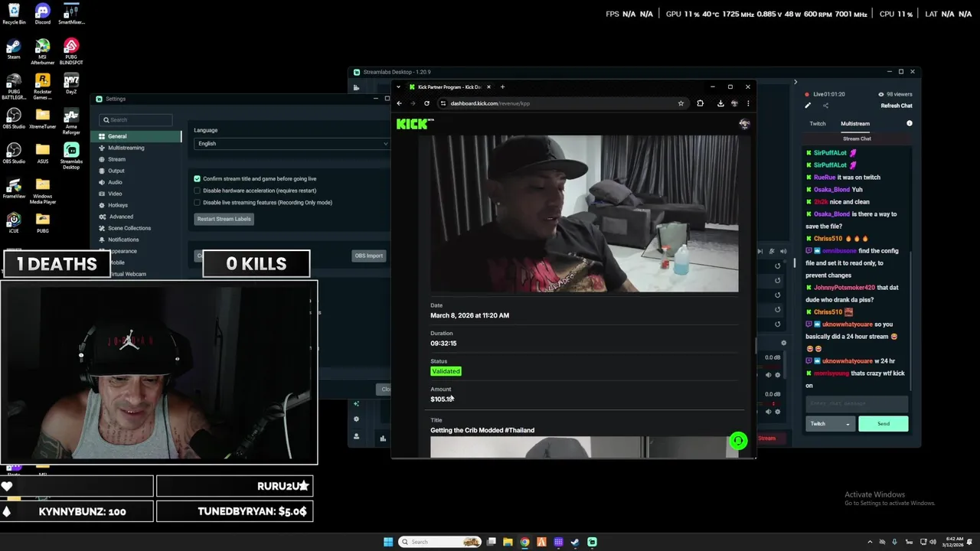Click the chat message input field
The width and height of the screenshot is (980, 551).
pos(857,403)
